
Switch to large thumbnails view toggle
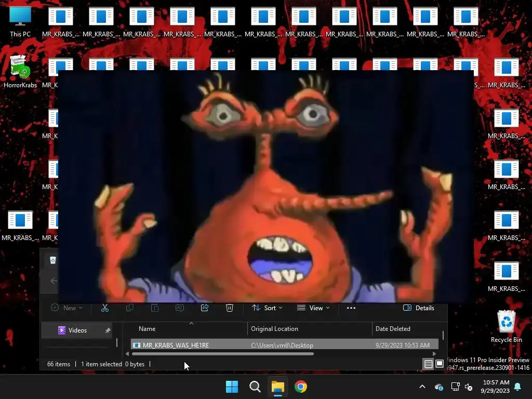(440, 364)
